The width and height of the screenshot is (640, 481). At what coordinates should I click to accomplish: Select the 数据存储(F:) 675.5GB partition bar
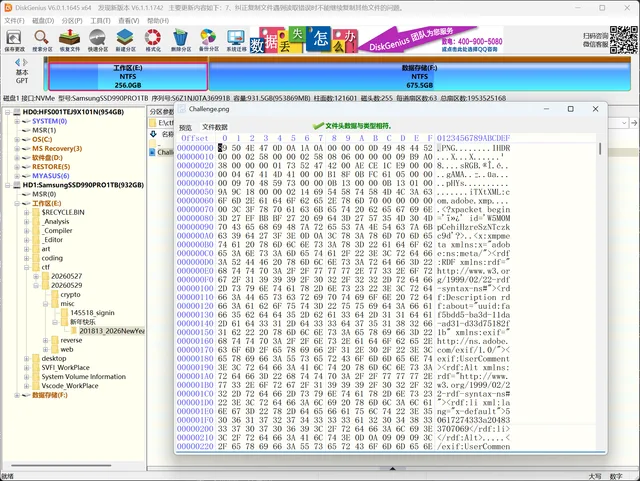[x=419, y=76]
